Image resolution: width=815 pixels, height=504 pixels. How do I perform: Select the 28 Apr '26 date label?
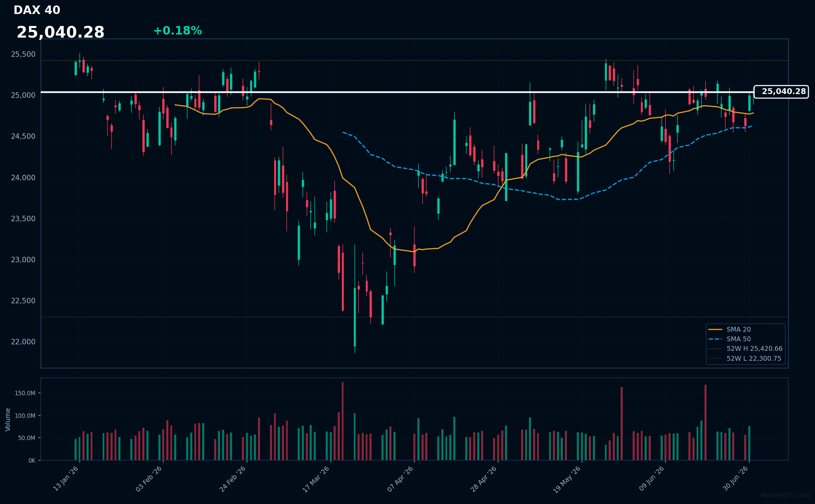[x=484, y=479]
